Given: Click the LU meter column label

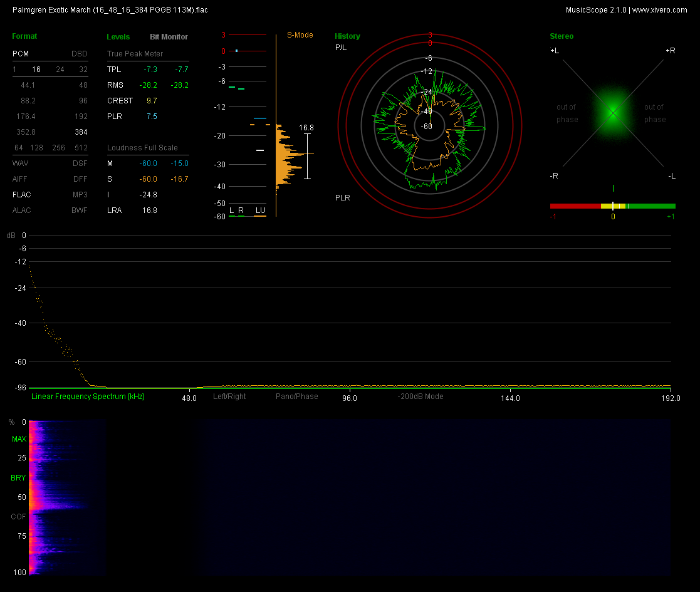Looking at the screenshot, I should coord(260,210).
